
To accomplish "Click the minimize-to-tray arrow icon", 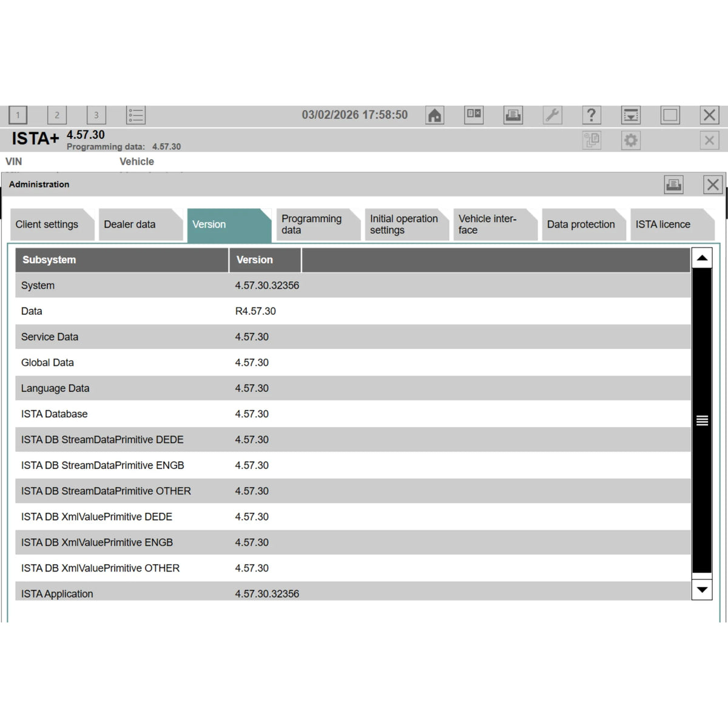I will [x=631, y=115].
